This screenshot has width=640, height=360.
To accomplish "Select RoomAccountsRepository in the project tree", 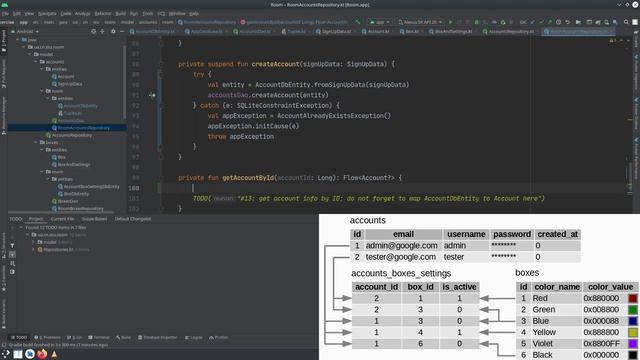I will pyautogui.click(x=81, y=128).
